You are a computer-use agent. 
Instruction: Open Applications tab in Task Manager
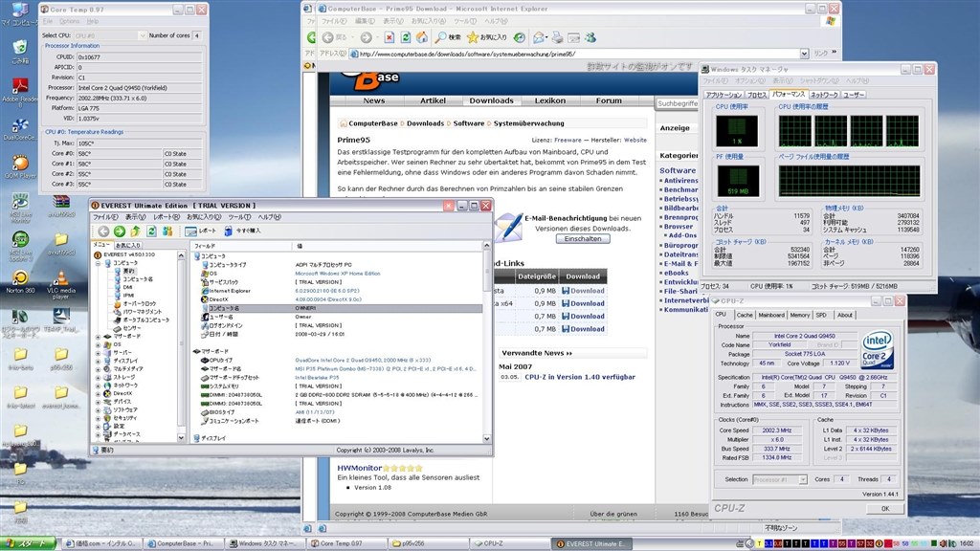[x=724, y=95]
